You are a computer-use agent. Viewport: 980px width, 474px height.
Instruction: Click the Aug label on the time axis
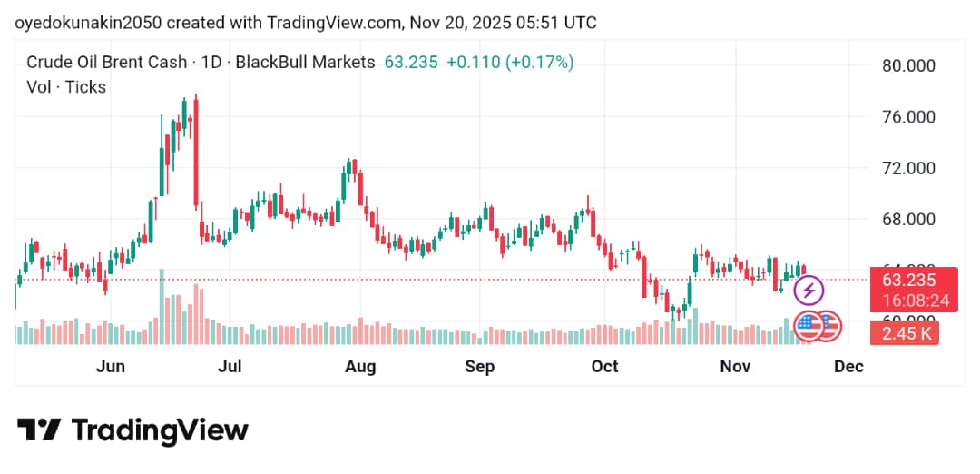(360, 367)
